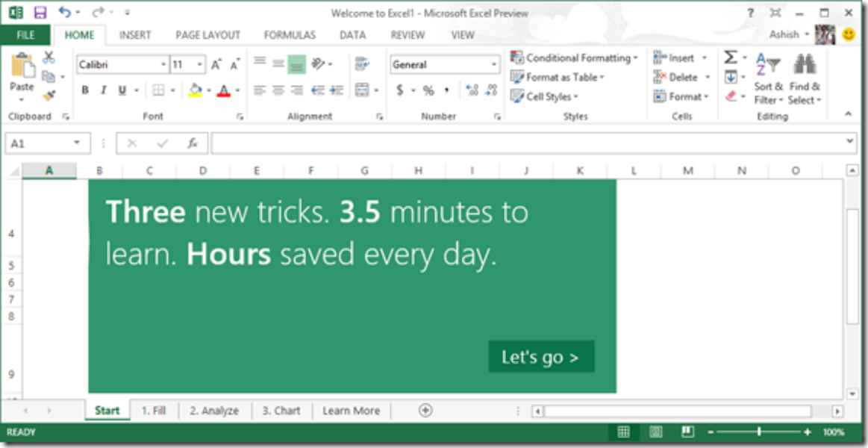
Task: Apply Comma Style
Action: [x=447, y=90]
